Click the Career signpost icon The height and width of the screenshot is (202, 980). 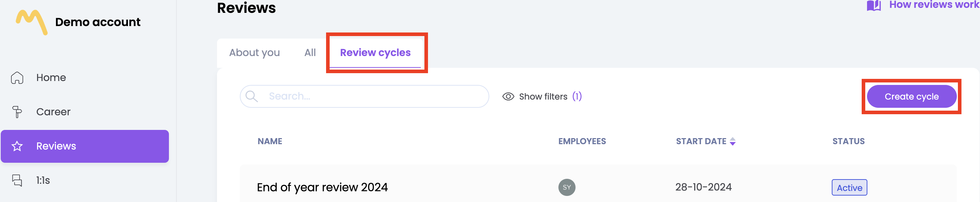point(17,112)
